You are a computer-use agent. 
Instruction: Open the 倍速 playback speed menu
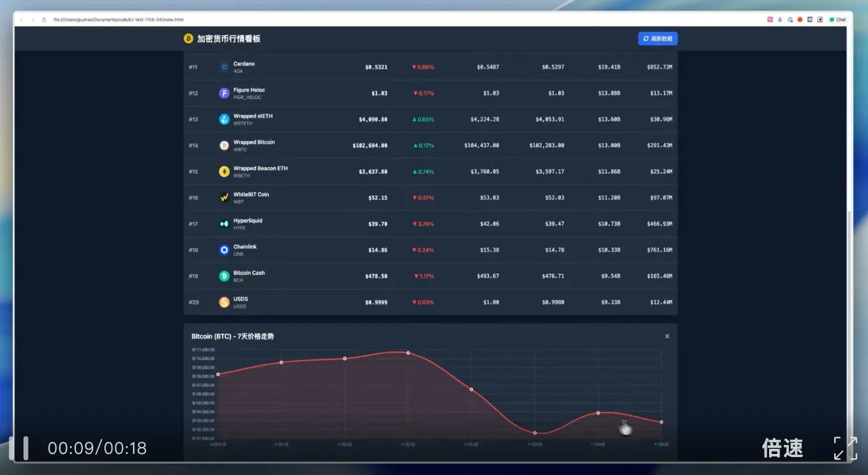782,448
